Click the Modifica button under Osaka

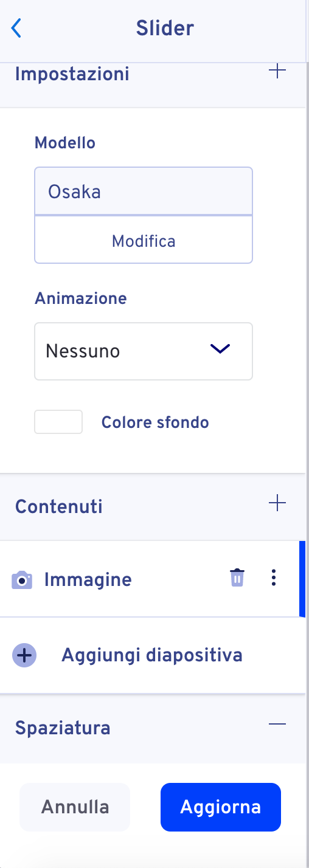click(x=144, y=241)
